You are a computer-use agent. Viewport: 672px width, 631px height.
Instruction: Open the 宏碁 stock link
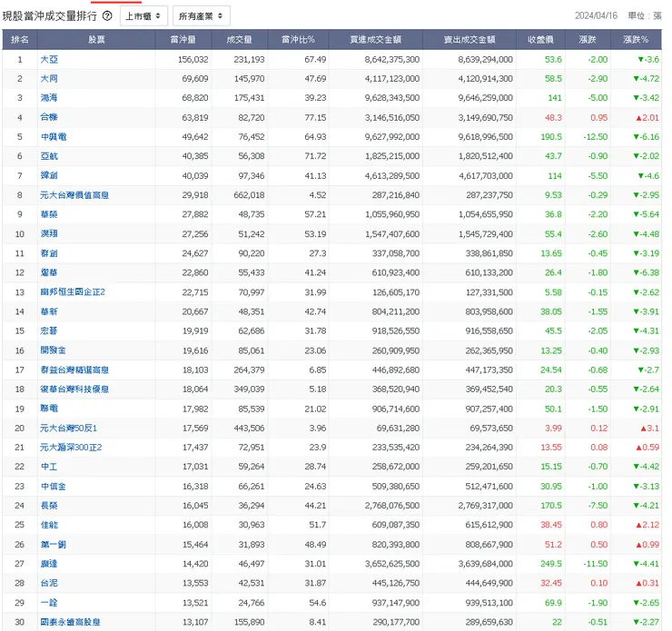tap(49, 330)
